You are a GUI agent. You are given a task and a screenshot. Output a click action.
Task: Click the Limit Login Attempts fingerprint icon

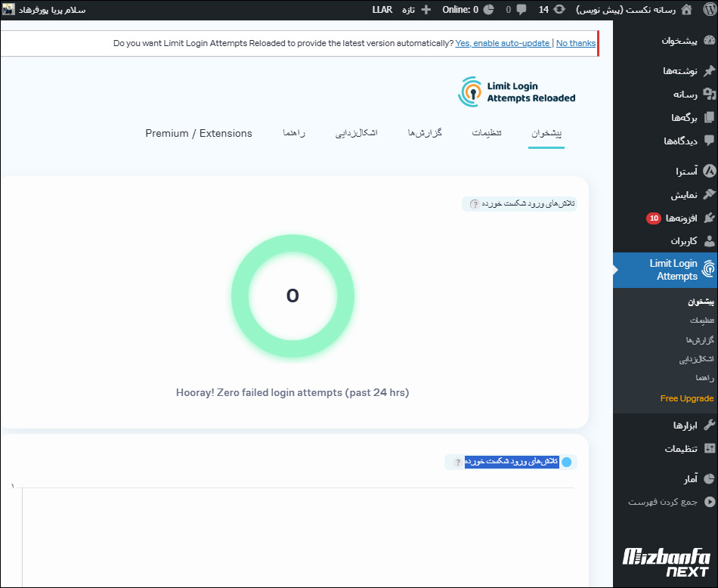(x=709, y=269)
